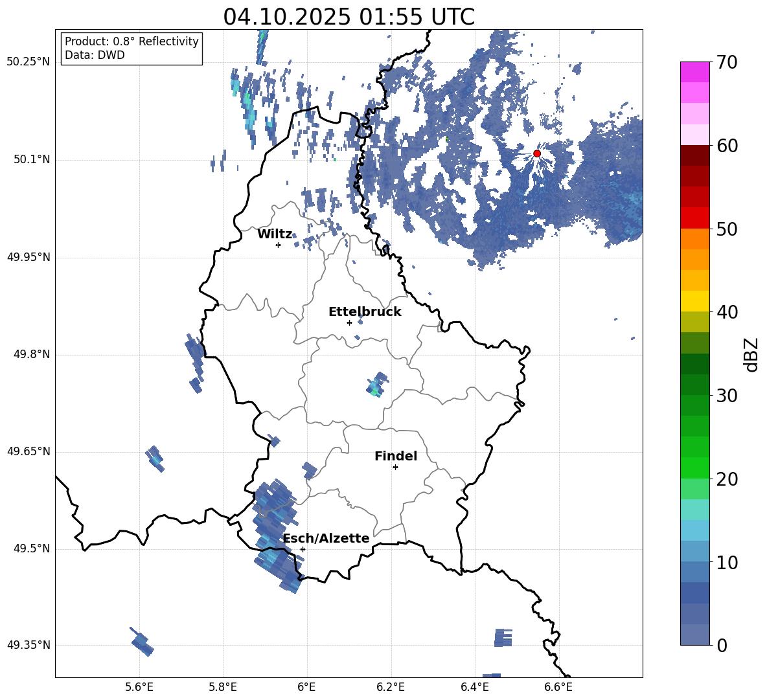Click the cross marker below Ettelbruck
Viewport: 767px width, 700px height.
(349, 322)
